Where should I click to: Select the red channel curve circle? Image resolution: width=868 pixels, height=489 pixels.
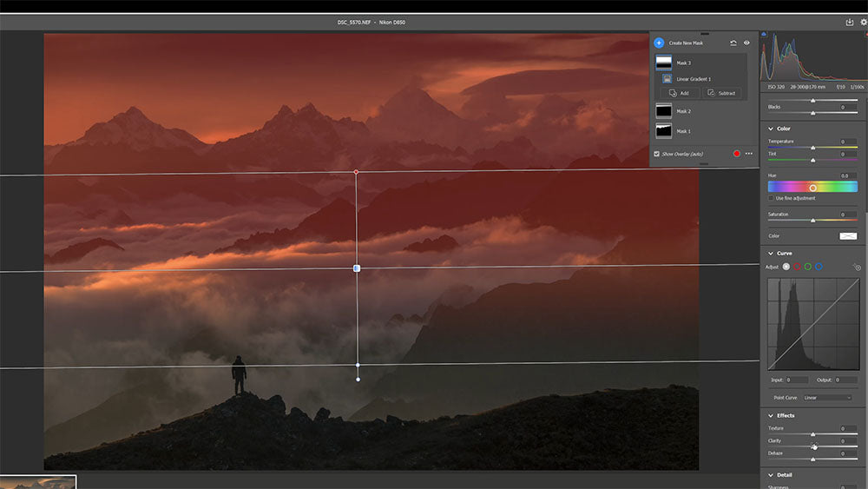click(797, 267)
